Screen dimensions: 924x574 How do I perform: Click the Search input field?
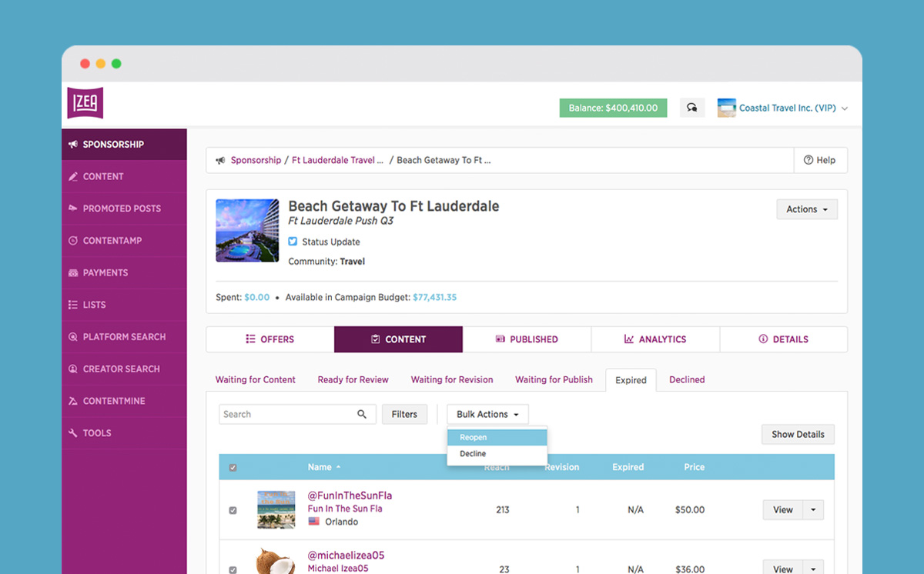(x=297, y=414)
